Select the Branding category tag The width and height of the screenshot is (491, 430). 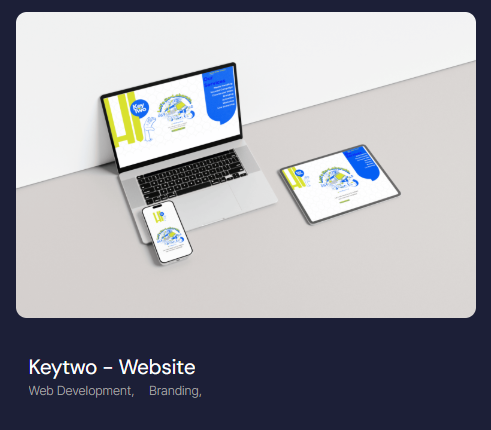point(175,391)
